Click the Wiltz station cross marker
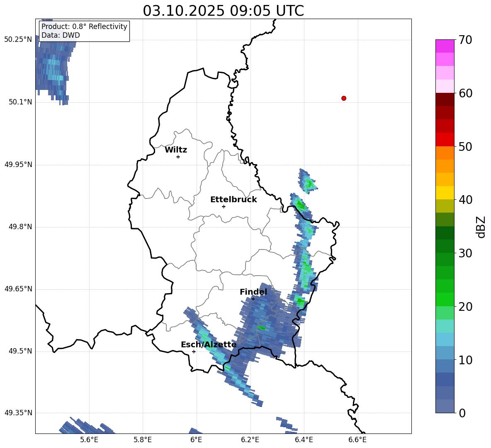491x448 pixels. (178, 157)
